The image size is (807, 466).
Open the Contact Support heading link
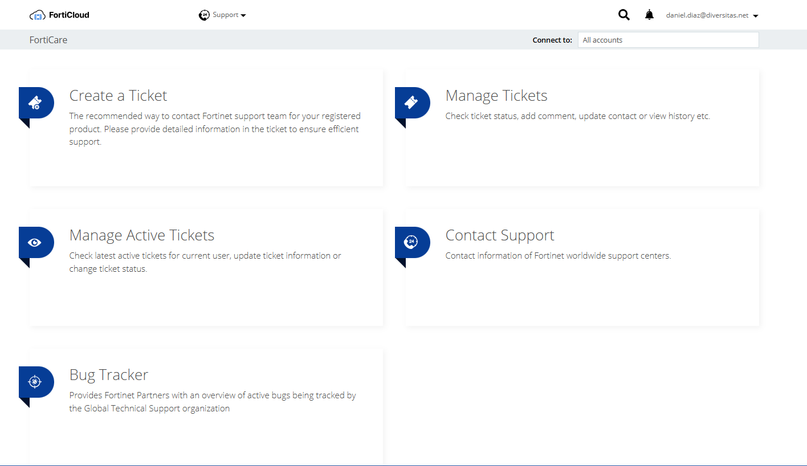coord(499,236)
